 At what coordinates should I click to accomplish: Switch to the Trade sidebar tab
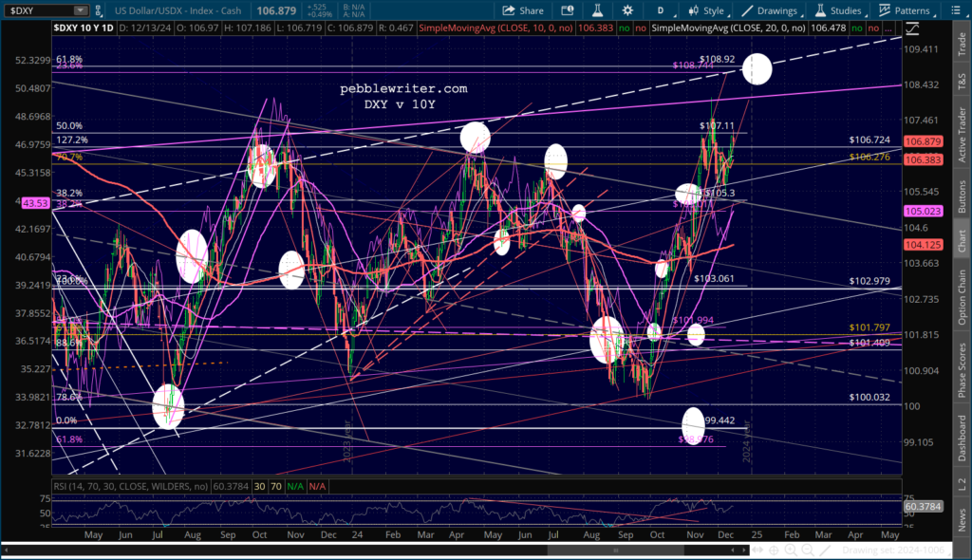[962, 42]
